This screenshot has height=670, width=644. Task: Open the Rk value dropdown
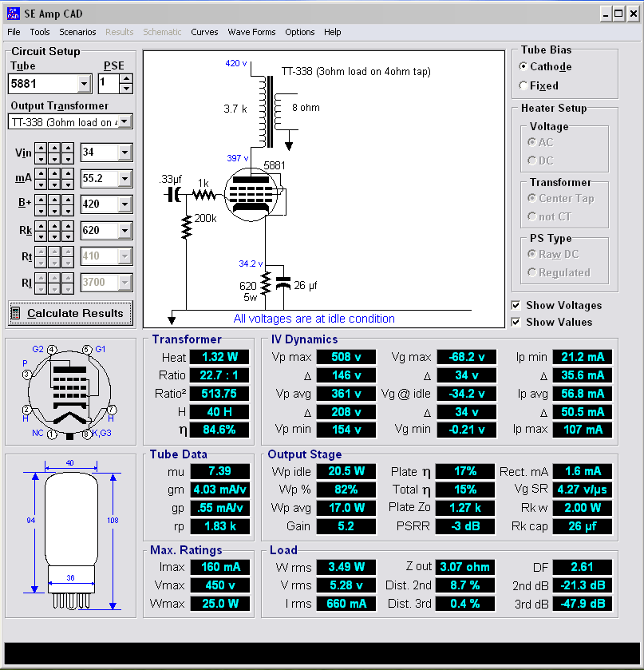124,231
